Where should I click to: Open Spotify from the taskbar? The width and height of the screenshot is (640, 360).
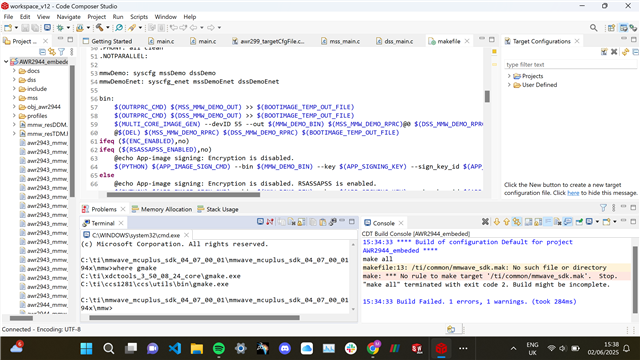coord(219,348)
